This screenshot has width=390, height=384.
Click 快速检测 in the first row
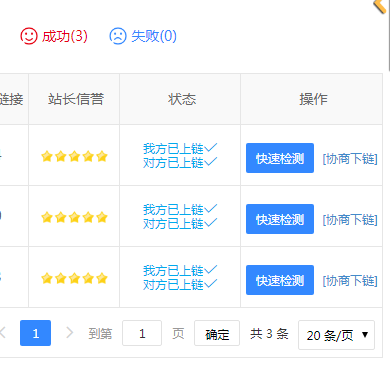(280, 158)
